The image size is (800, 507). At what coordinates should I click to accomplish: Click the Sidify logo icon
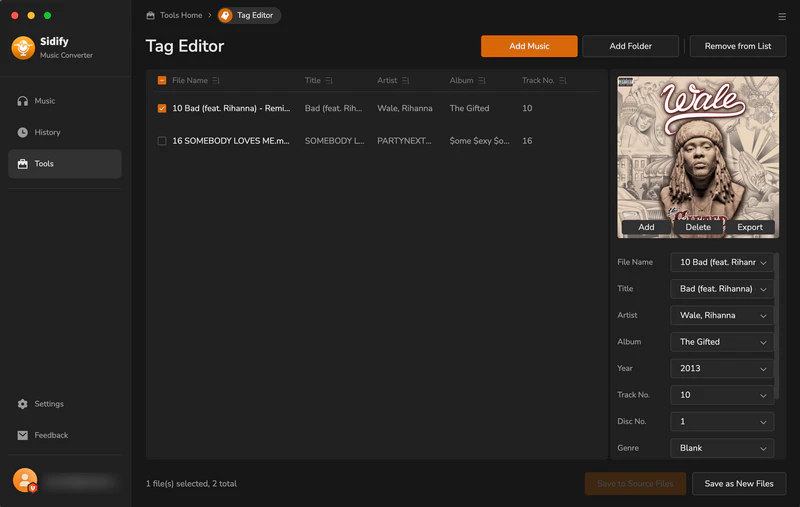click(x=23, y=48)
